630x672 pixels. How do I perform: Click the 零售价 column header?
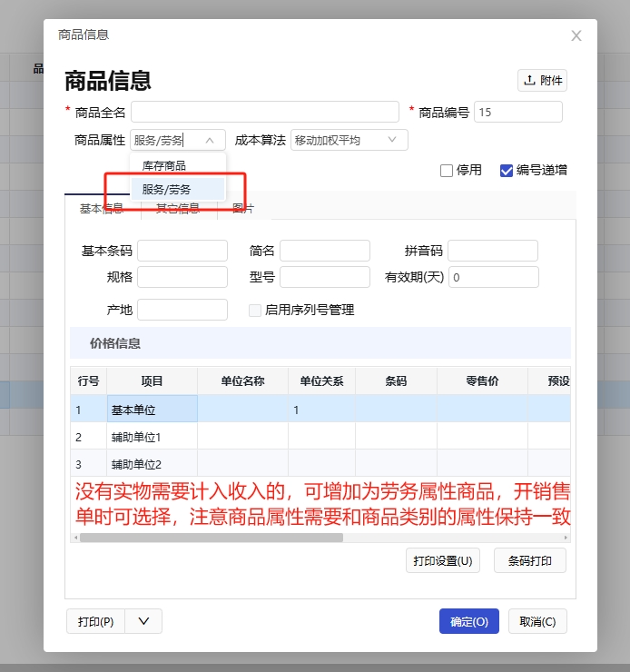click(482, 381)
